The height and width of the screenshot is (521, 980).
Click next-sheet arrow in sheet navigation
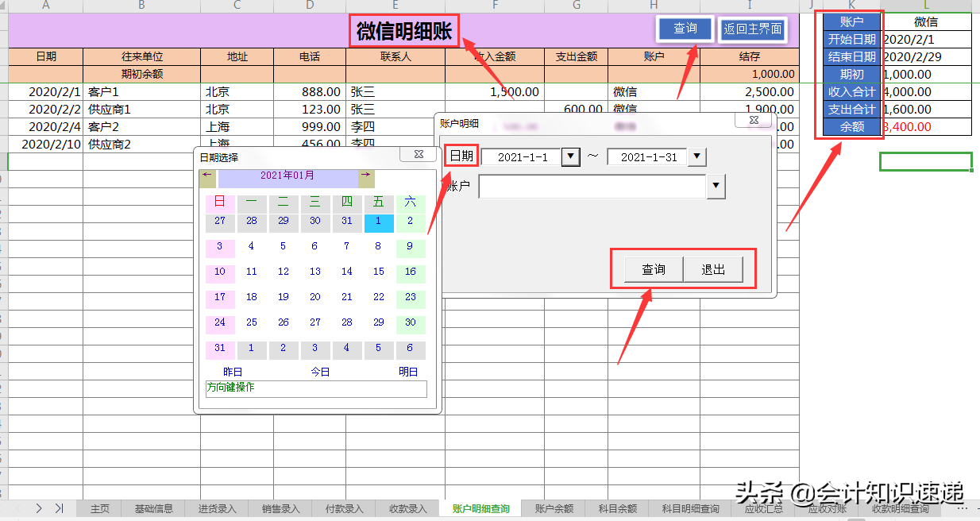pyautogui.click(x=39, y=508)
